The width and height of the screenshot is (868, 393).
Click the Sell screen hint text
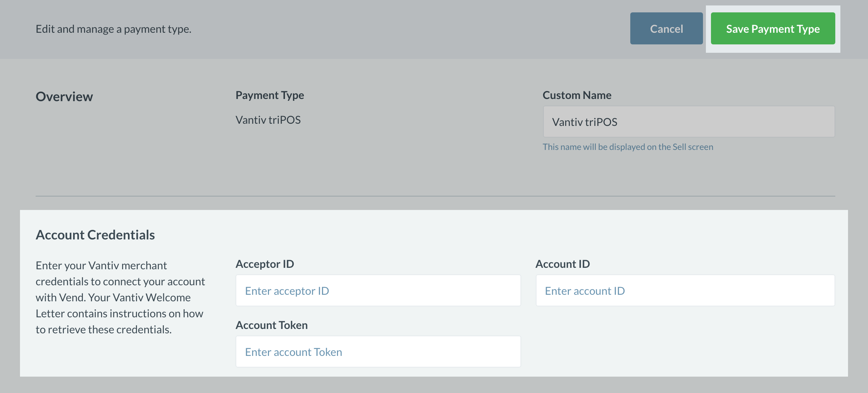click(x=628, y=147)
